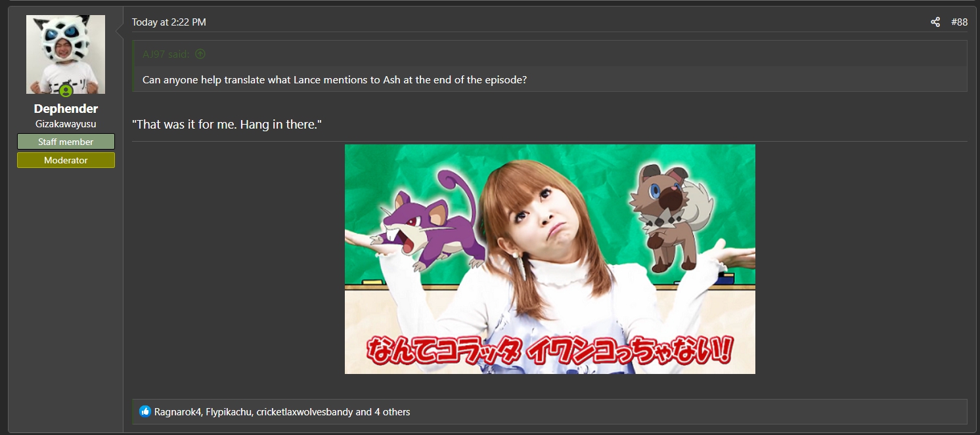The height and width of the screenshot is (435, 980).
Task: Open the post number #88 permalink
Action: (959, 22)
